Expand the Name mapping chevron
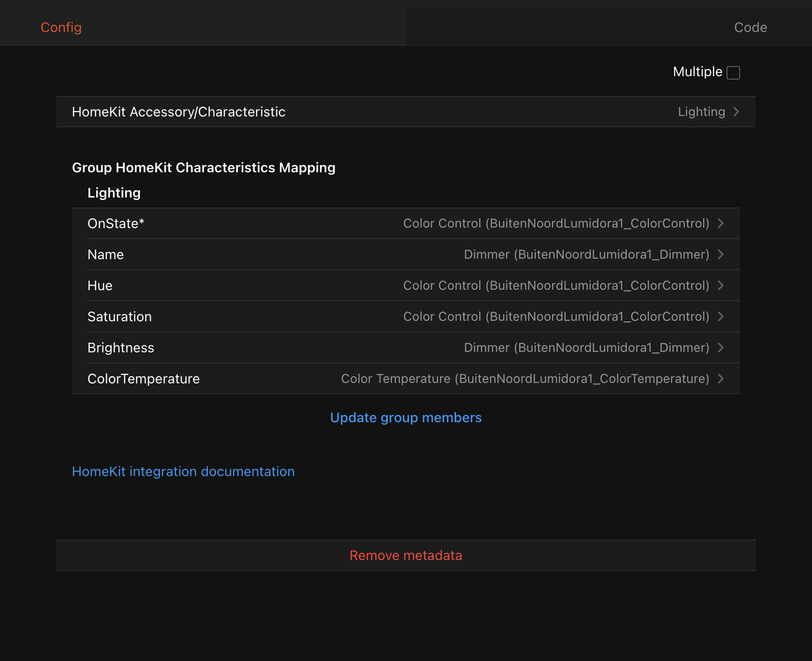The width and height of the screenshot is (812, 661). [721, 254]
